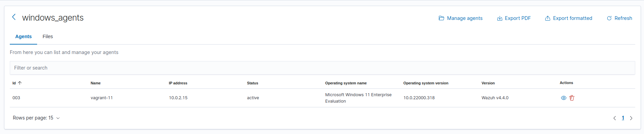Sort by the Status column header

coord(252,83)
